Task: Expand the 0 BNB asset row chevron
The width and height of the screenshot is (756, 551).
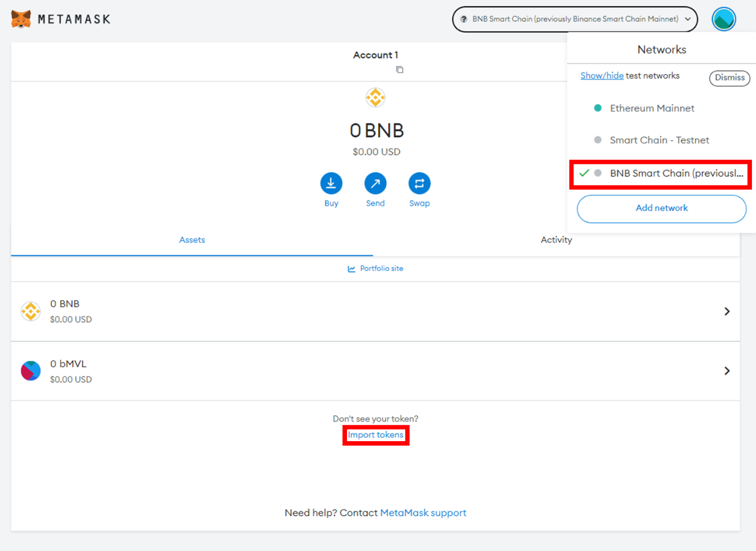Action: coord(726,311)
